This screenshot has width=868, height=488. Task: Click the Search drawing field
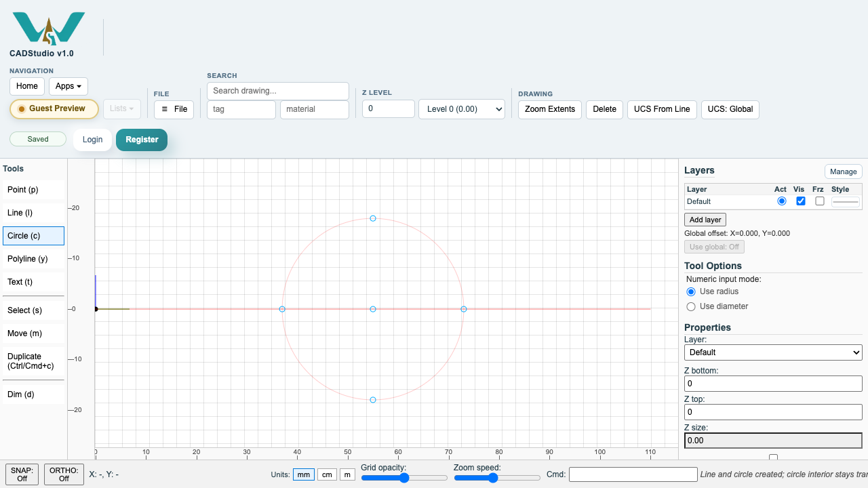point(278,91)
